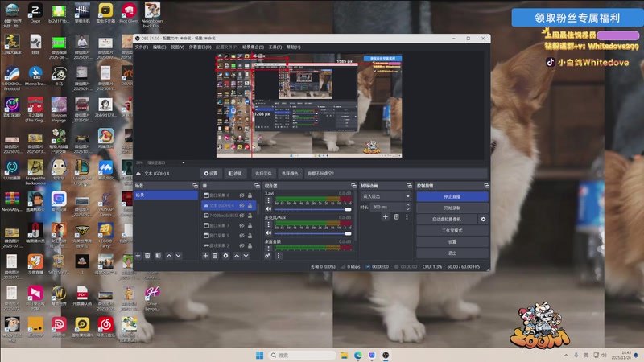Open 3.avi audio track options menu

pos(269,200)
